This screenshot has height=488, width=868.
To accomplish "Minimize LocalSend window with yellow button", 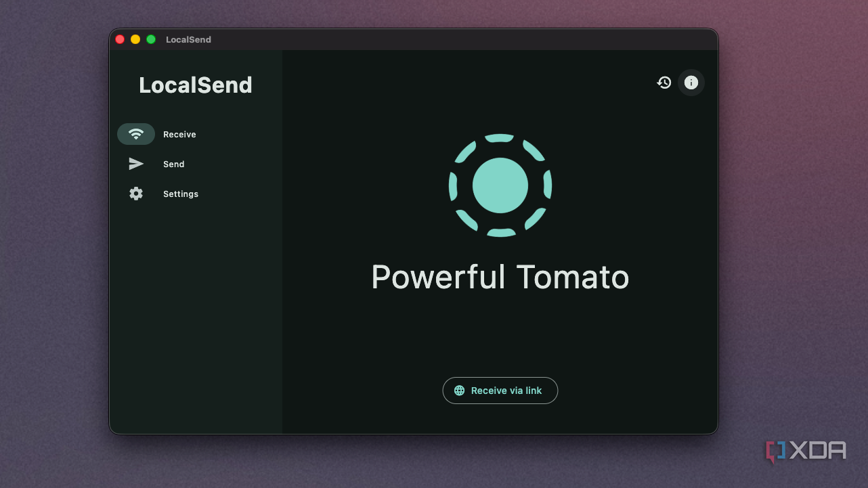I will click(135, 39).
